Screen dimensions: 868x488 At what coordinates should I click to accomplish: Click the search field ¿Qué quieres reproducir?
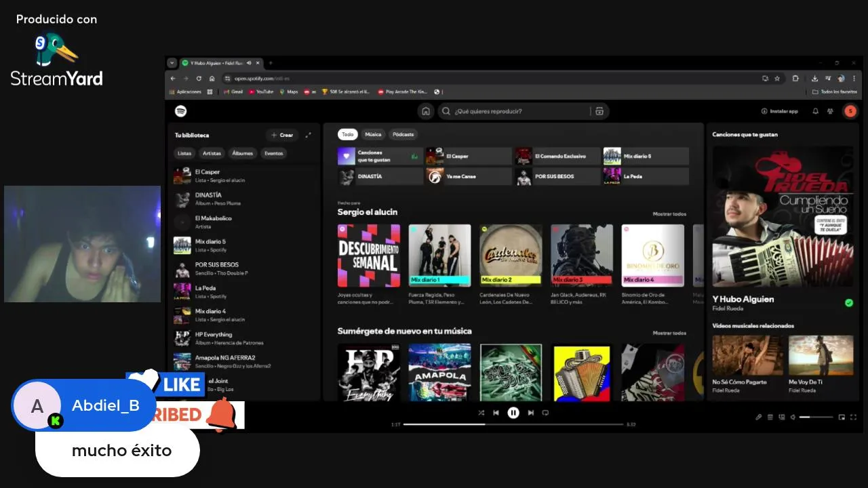coord(515,111)
